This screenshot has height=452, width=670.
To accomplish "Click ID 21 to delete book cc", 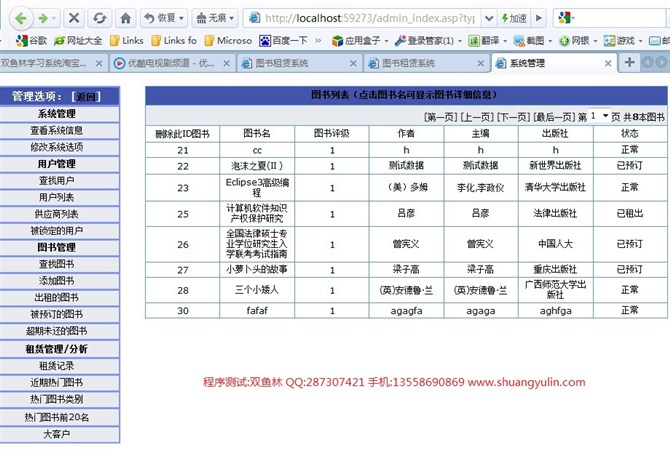I will pos(183,150).
